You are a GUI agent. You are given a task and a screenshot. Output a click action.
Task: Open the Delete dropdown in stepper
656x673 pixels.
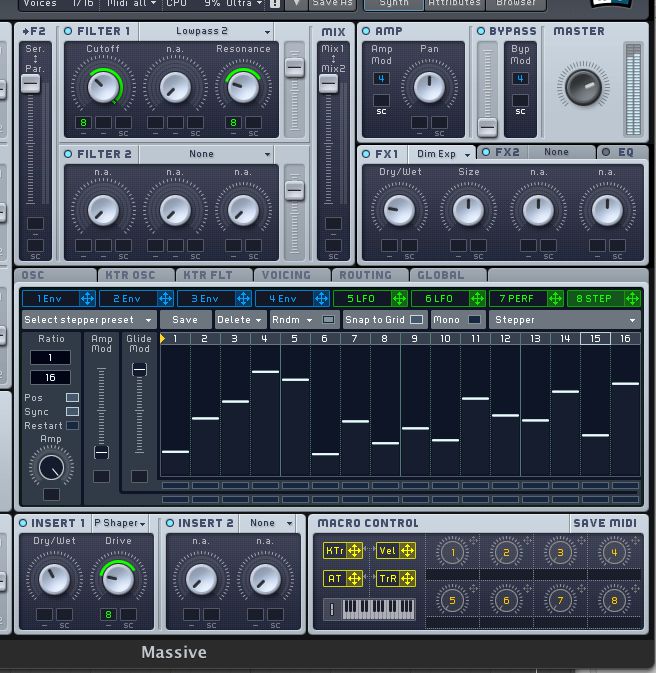pyautogui.click(x=240, y=320)
